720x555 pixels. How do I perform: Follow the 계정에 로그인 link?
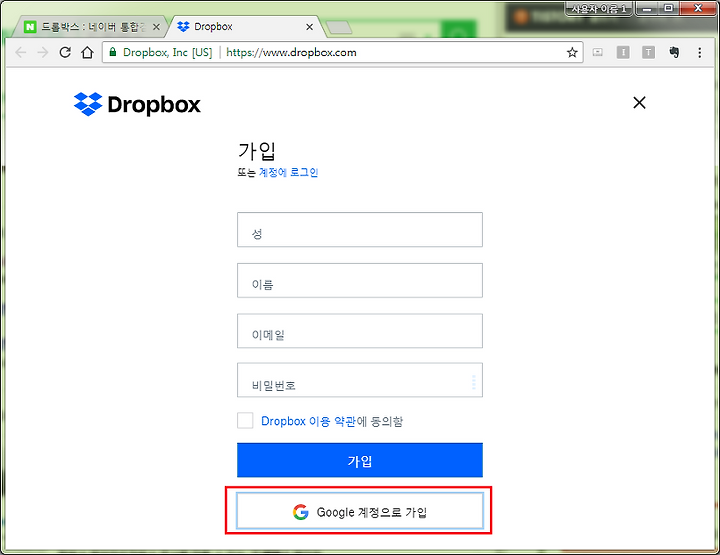coord(288,173)
